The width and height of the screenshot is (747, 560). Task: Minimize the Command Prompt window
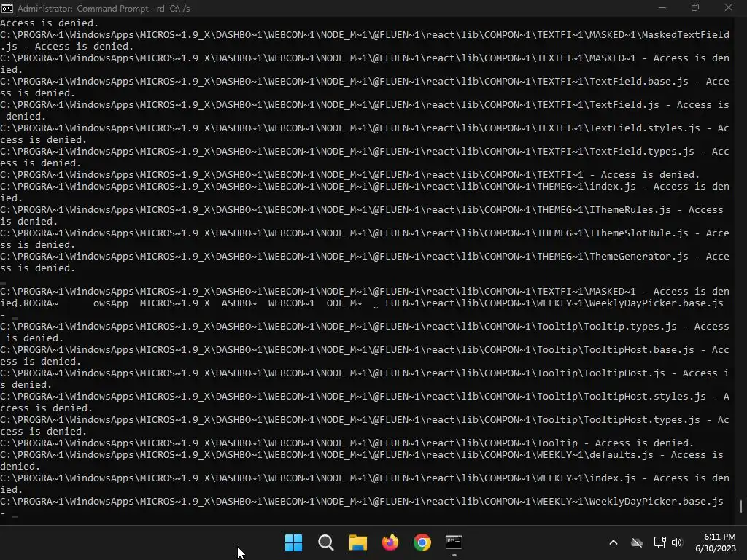662,7
